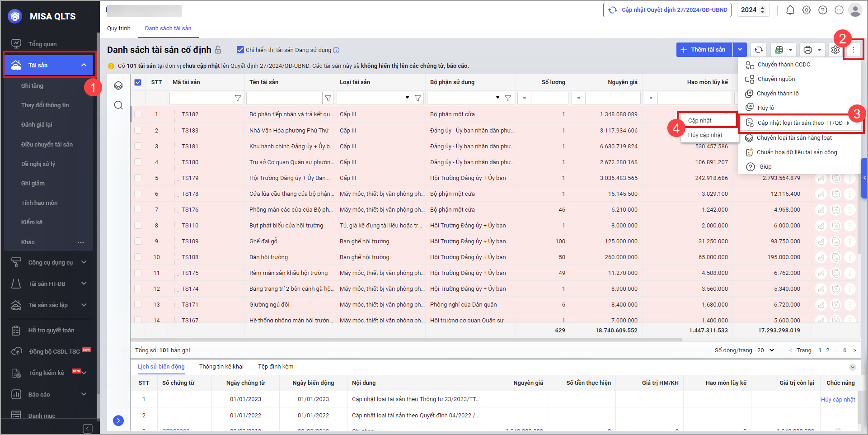Image resolution: width=868 pixels, height=435 pixels.
Task: Toggle 'Chỉ hiển thị tài sản Đang sử dụng' checkbox
Action: [x=240, y=50]
